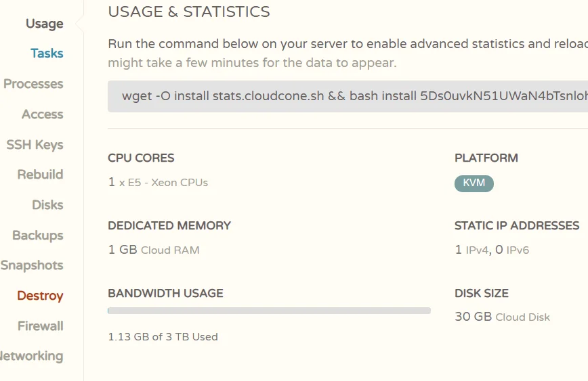Click the Usage & Statistics heading
The image size is (588, 381).
point(189,12)
